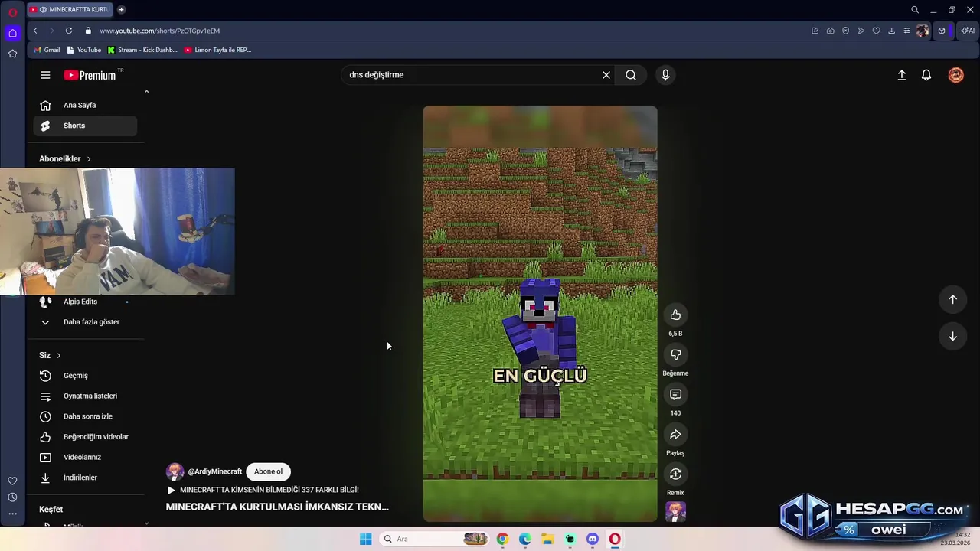Select Shorts in the sidebar
Viewport: 980px width, 551px height.
tap(85, 126)
